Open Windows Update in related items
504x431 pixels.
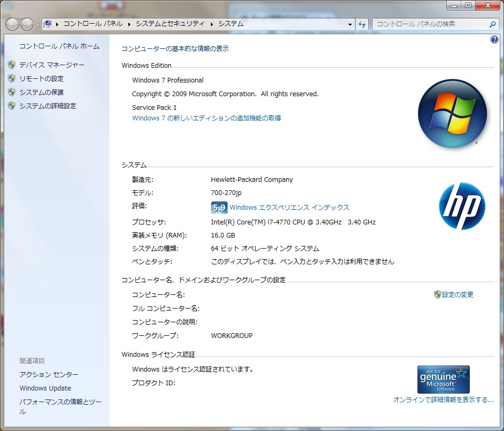45,388
